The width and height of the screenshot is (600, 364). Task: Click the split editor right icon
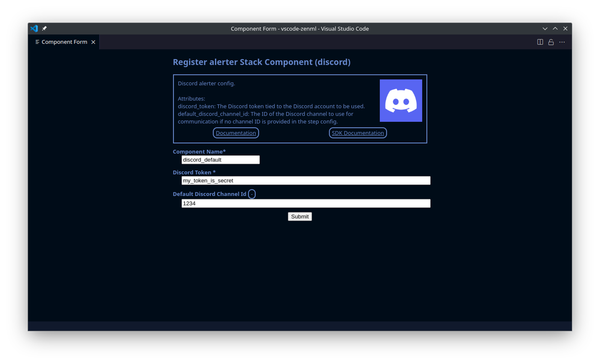(540, 42)
